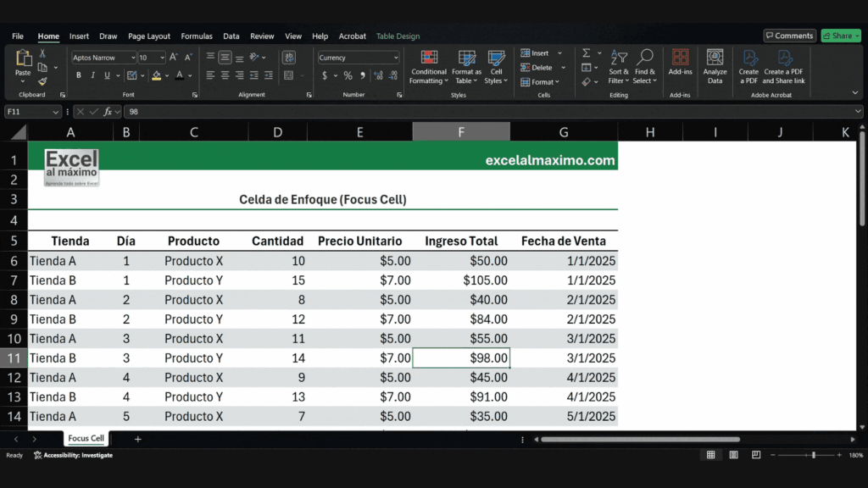Adjust the zoom slider in status bar
Viewport: 868px width, 488px height.
813,455
